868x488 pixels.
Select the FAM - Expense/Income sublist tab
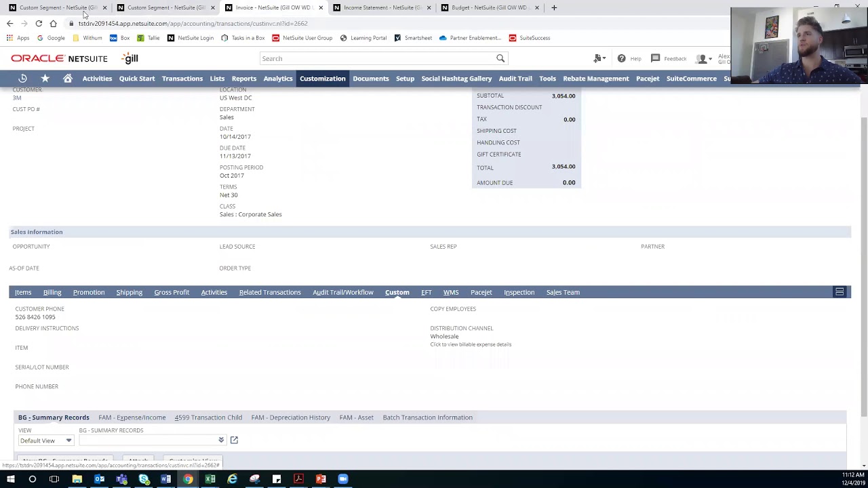(x=132, y=418)
